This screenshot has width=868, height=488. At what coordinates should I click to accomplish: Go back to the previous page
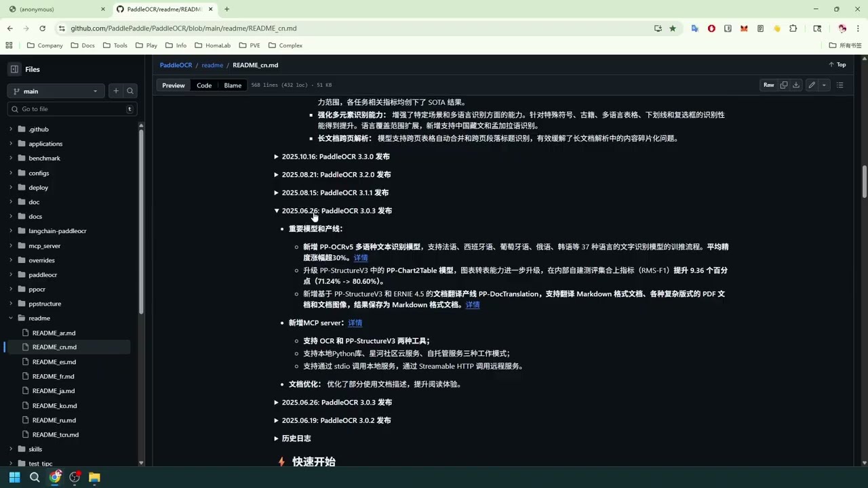[x=9, y=28]
